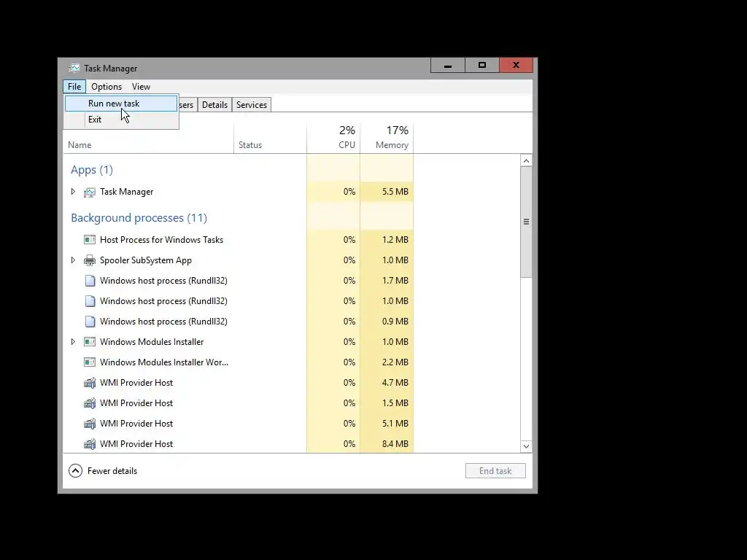Click icon of Rundll32 row using 1.7 MB

click(x=90, y=281)
